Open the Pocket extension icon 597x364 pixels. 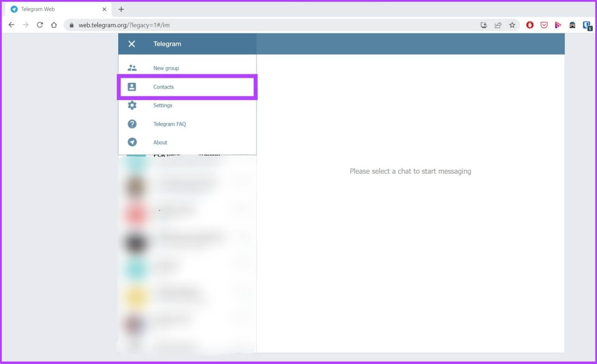[x=544, y=25]
